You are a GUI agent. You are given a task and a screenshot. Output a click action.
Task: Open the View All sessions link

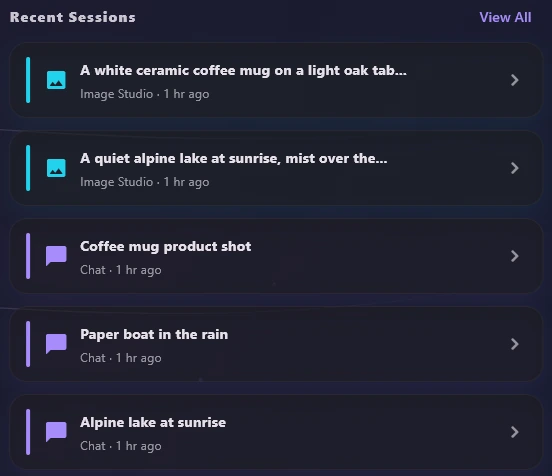click(x=505, y=17)
